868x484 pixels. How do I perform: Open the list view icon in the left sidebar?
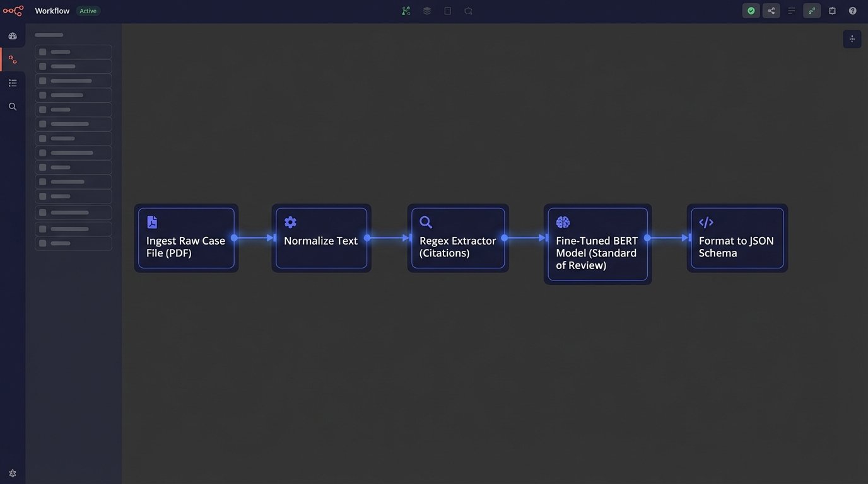(13, 83)
